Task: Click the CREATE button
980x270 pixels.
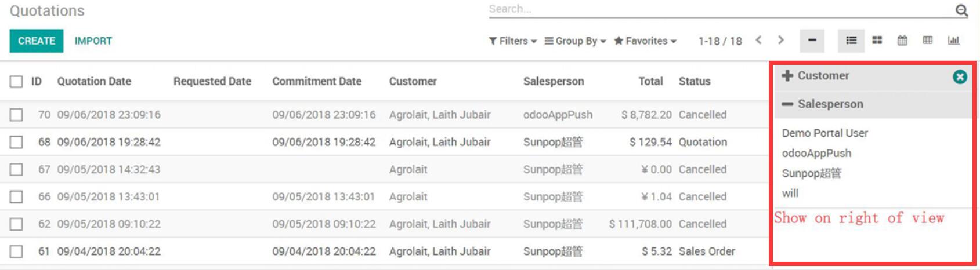Action: pyautogui.click(x=37, y=41)
